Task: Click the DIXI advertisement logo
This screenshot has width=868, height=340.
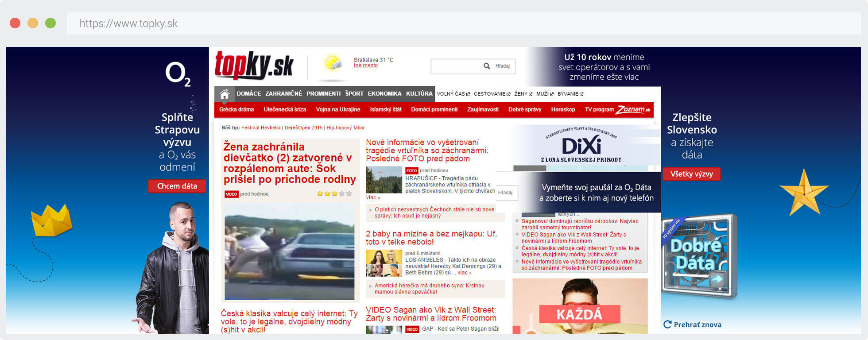Action: pos(581,146)
